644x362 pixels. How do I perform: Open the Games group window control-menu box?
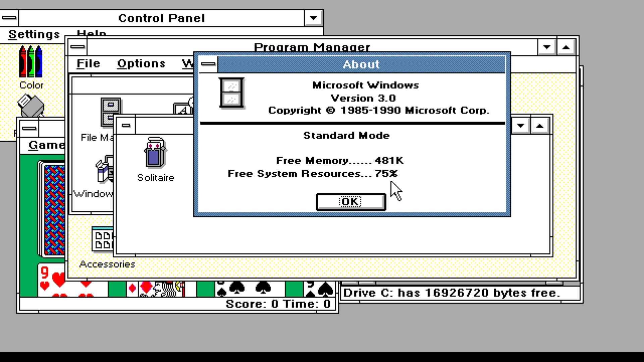(126, 125)
